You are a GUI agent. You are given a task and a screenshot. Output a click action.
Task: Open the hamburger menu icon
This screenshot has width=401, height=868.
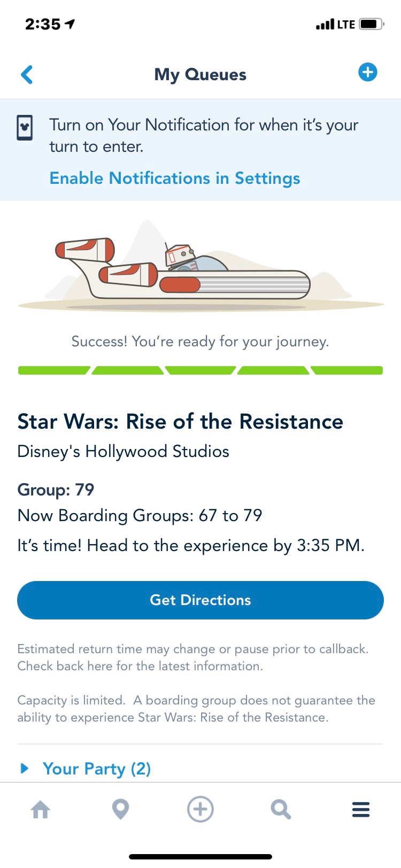(361, 809)
